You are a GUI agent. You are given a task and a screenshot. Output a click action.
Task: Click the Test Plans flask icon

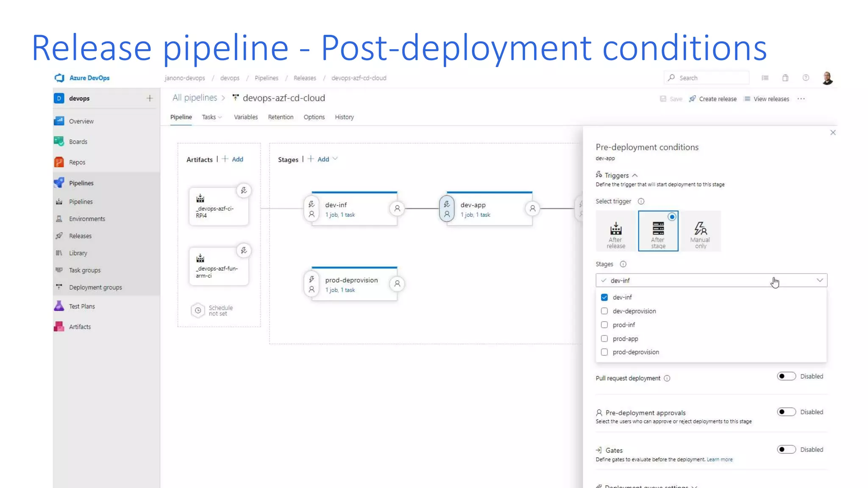point(59,306)
